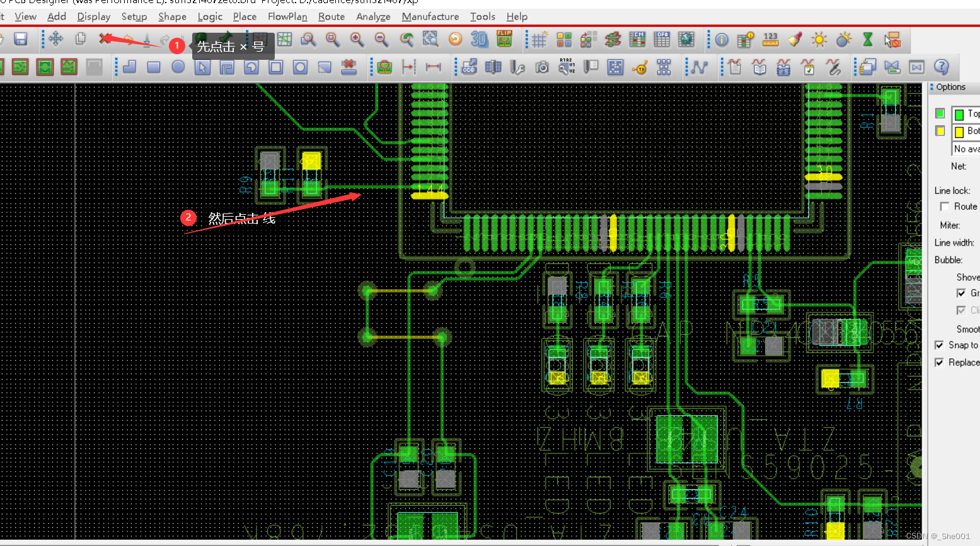Open the Route menu
The width and height of the screenshot is (980, 546).
pos(331,16)
